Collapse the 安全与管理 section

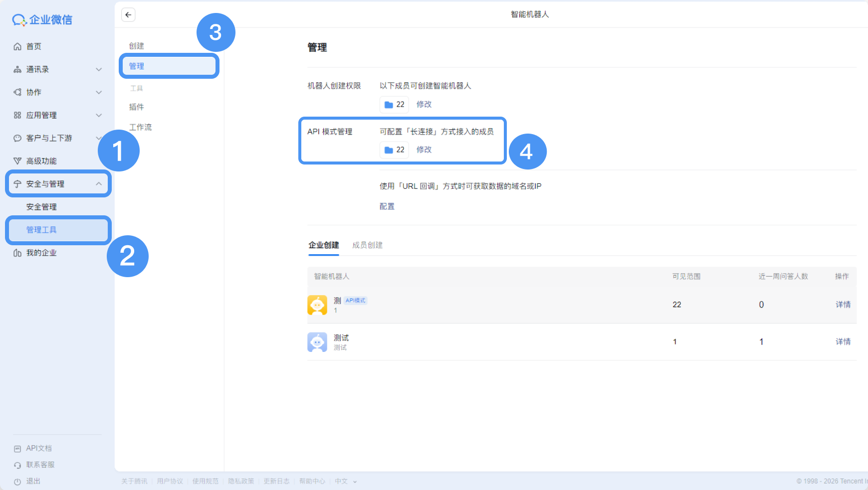98,183
